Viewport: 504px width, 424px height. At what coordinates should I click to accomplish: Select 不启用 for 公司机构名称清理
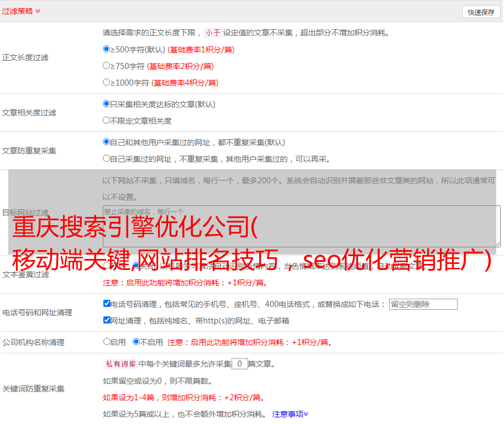136,342
